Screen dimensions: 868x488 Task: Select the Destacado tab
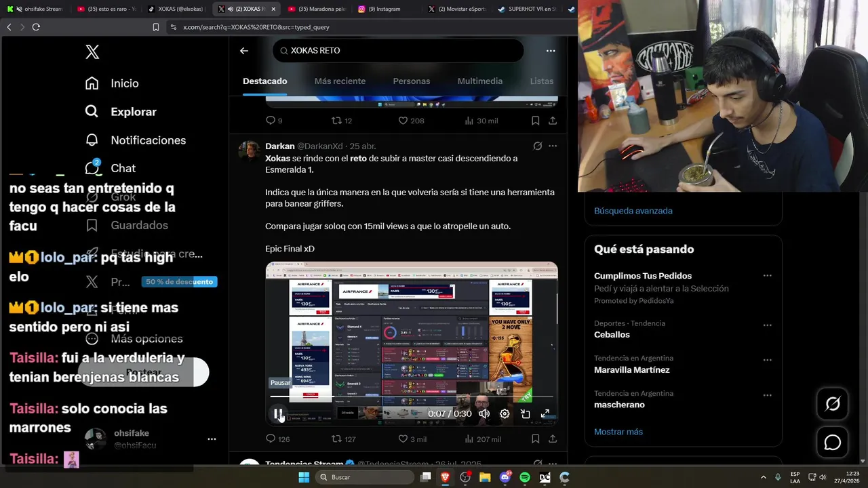click(x=265, y=81)
